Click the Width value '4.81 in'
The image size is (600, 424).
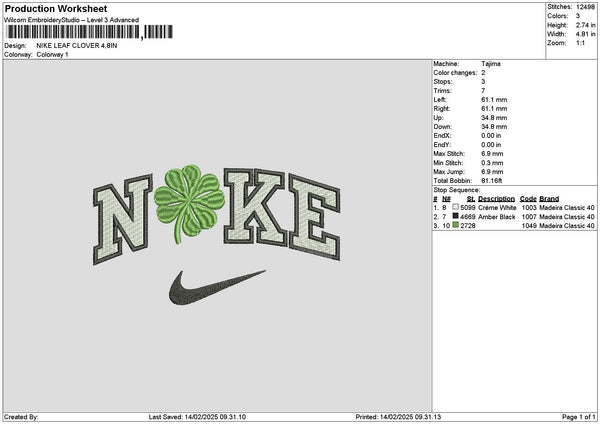[x=585, y=34]
